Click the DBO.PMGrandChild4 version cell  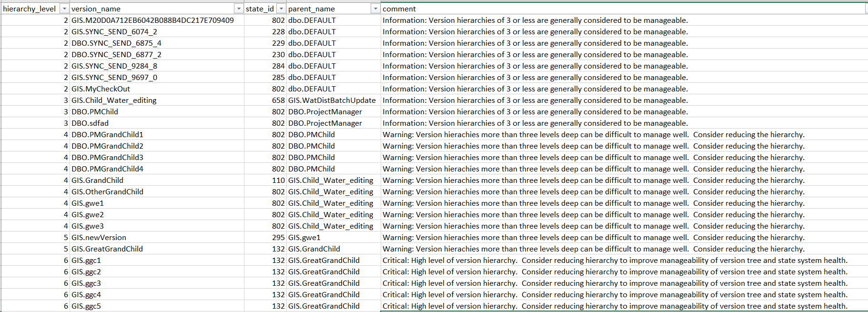pos(157,169)
